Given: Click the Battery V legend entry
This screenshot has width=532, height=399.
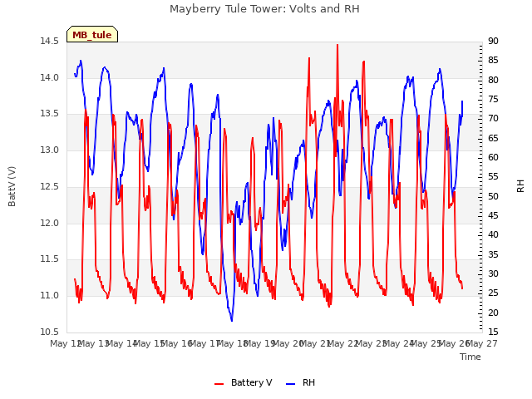Looking at the screenshot, I should 243,382.
